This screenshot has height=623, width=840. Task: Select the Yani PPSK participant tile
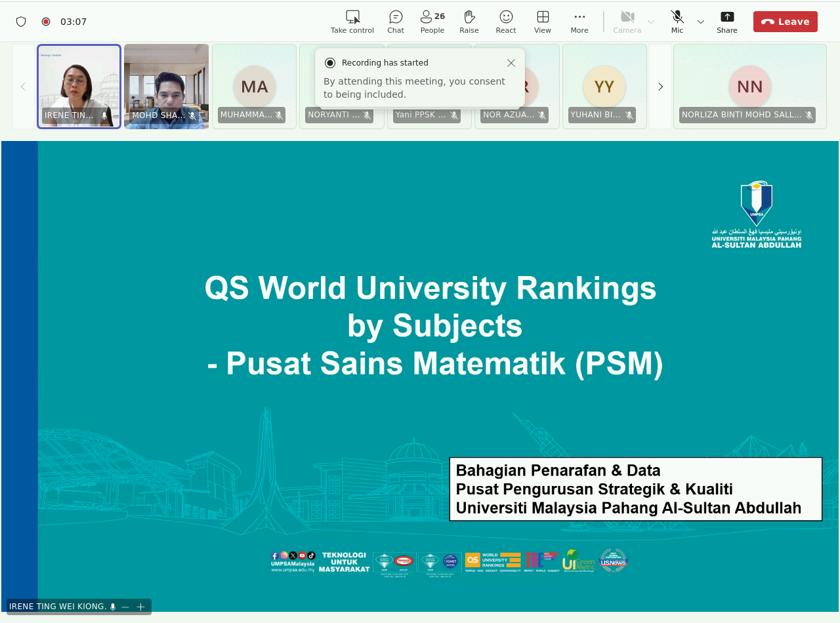click(x=429, y=115)
